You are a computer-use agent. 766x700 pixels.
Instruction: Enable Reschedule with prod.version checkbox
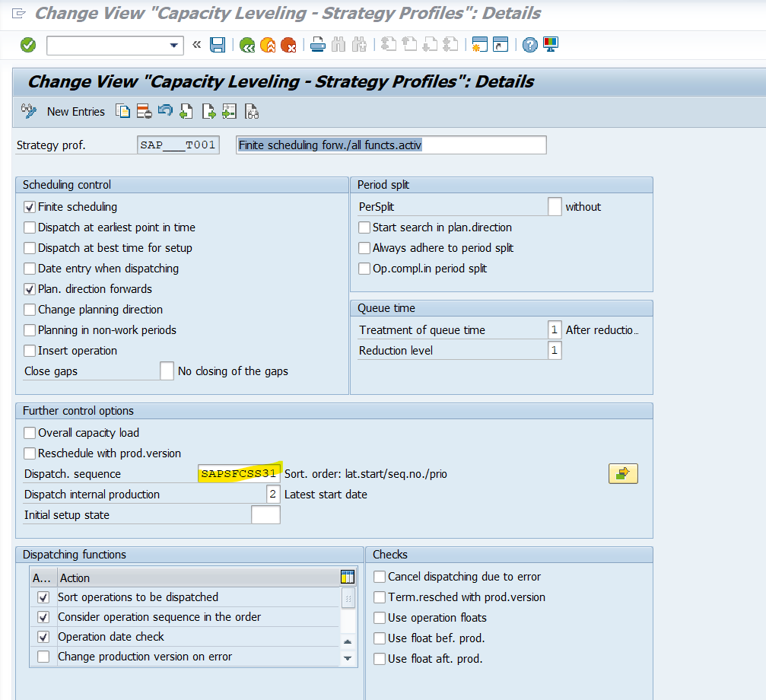point(30,453)
